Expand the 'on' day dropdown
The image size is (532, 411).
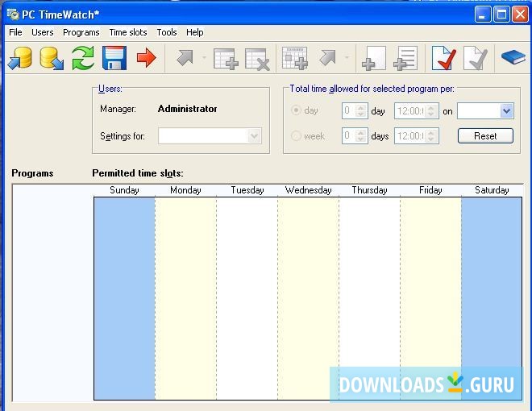point(506,111)
